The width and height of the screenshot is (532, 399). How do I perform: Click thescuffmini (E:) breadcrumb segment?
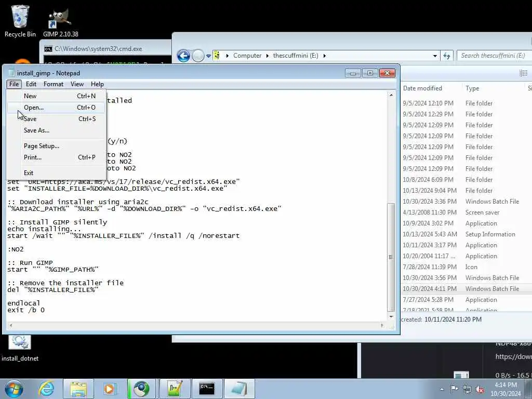coord(296,56)
